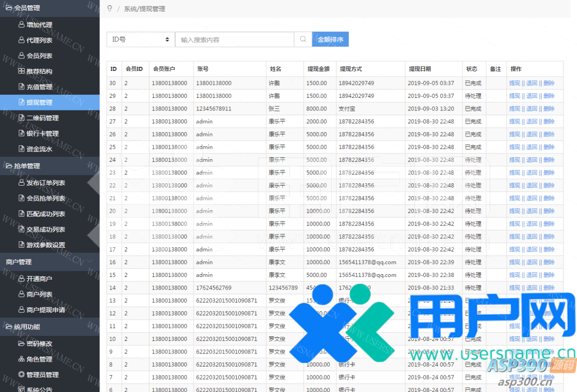Click the magnifier search icon button
Viewport: 577px width, 392px height.
click(x=303, y=39)
